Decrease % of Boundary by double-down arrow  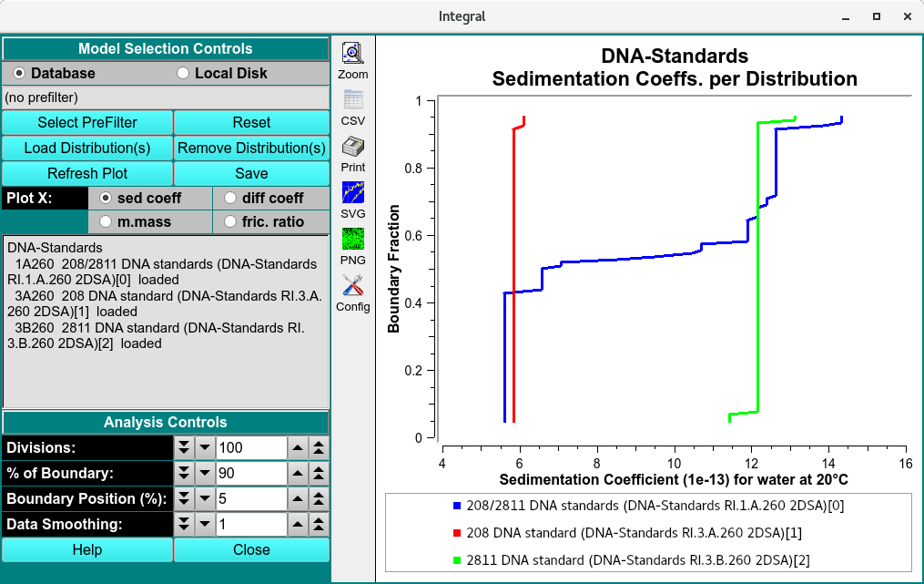coord(184,474)
